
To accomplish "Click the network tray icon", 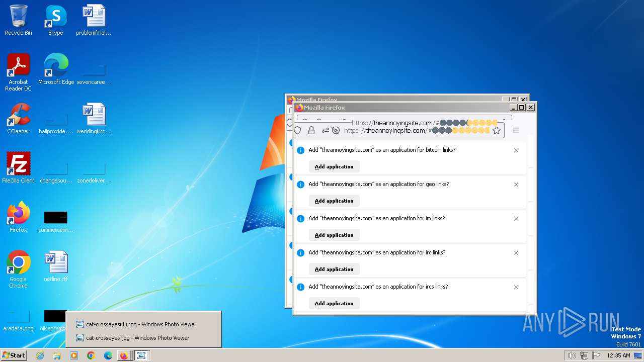I will [584, 355].
